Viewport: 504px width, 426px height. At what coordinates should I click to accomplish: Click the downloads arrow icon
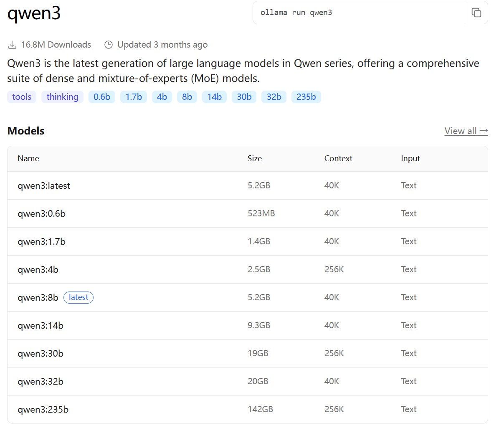(12, 45)
